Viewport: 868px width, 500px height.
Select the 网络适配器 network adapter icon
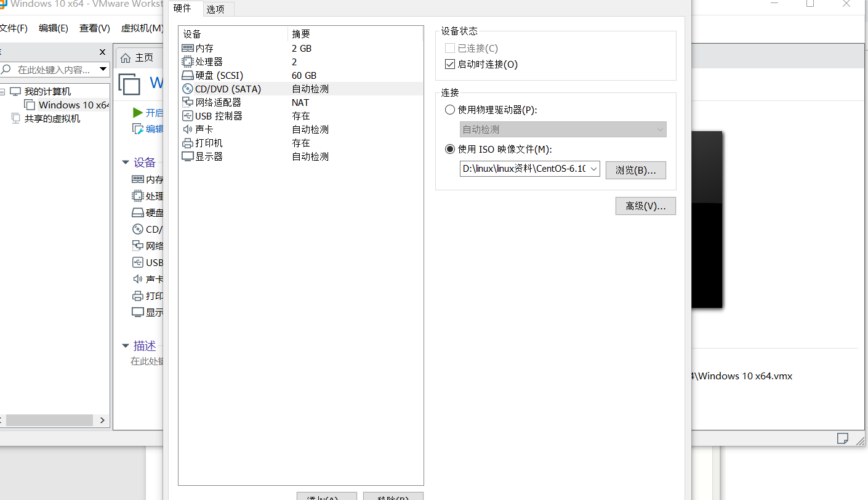tap(188, 102)
